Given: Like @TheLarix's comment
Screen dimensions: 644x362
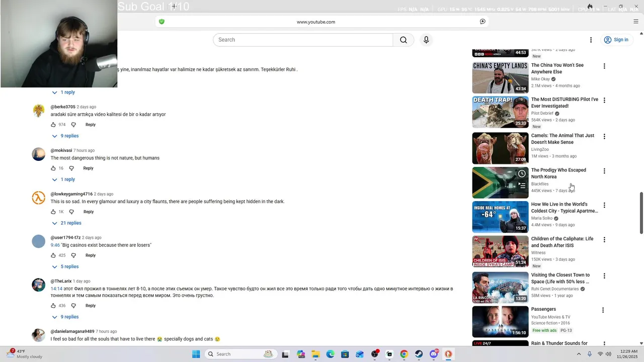Looking at the screenshot, I should (53, 306).
